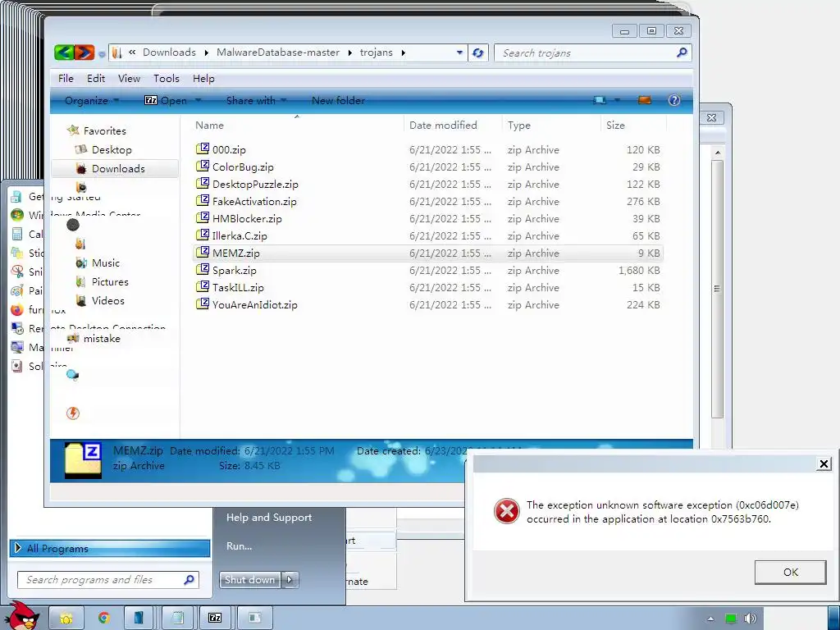Select the FakeActivation.zip file icon
Viewport: 840px width, 630px height.
click(203, 200)
